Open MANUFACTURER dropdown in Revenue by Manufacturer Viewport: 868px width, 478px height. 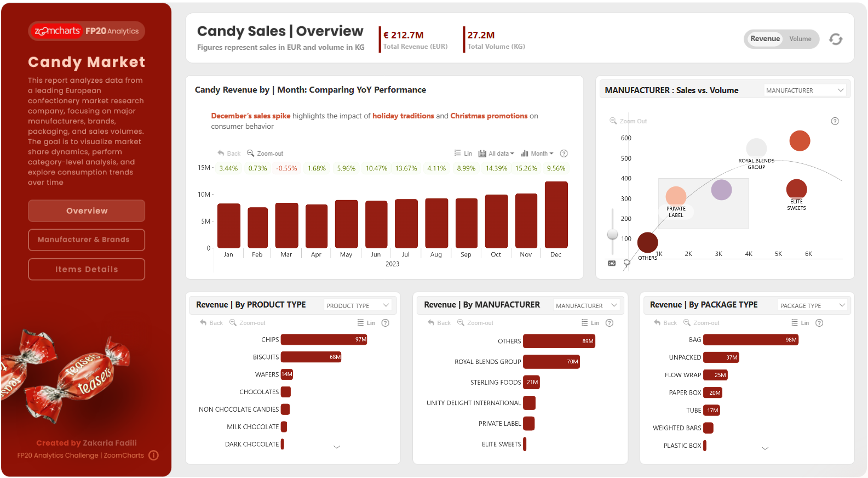pos(587,305)
